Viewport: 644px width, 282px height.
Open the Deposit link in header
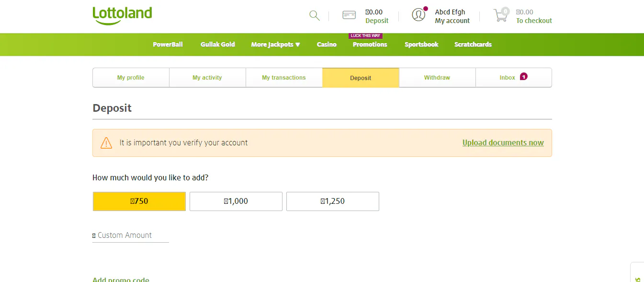(377, 21)
